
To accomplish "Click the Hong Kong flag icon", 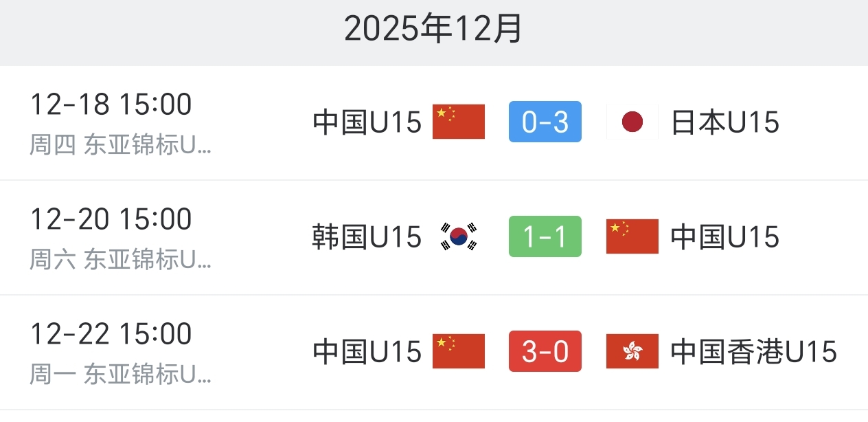I will pos(632,352).
